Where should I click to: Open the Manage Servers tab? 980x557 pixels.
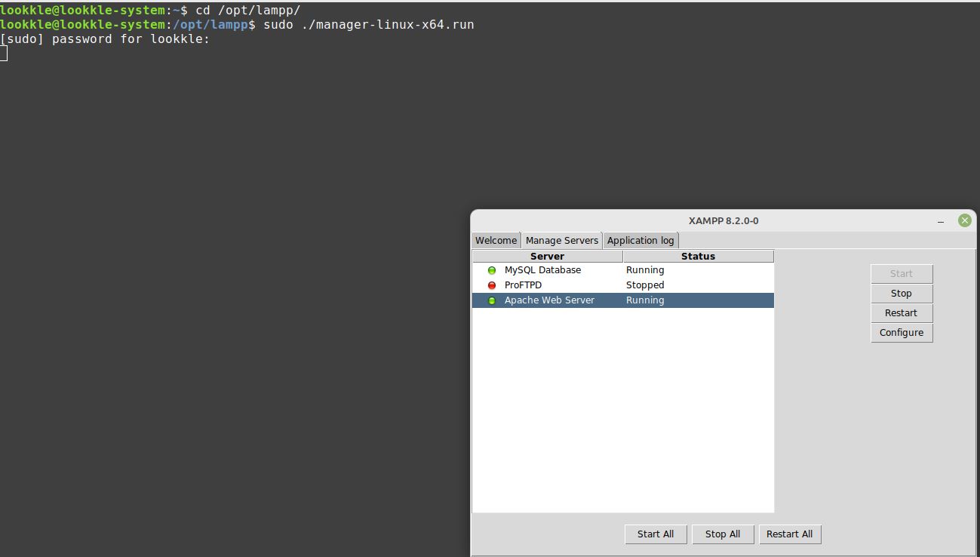[562, 240]
